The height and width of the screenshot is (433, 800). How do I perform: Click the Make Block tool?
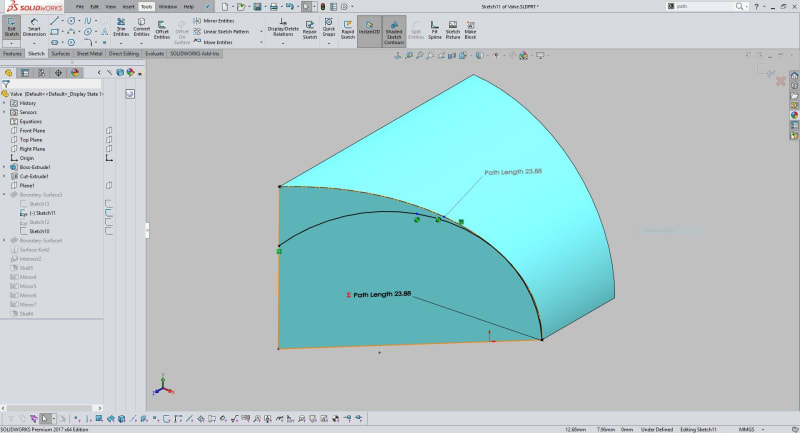click(x=470, y=30)
